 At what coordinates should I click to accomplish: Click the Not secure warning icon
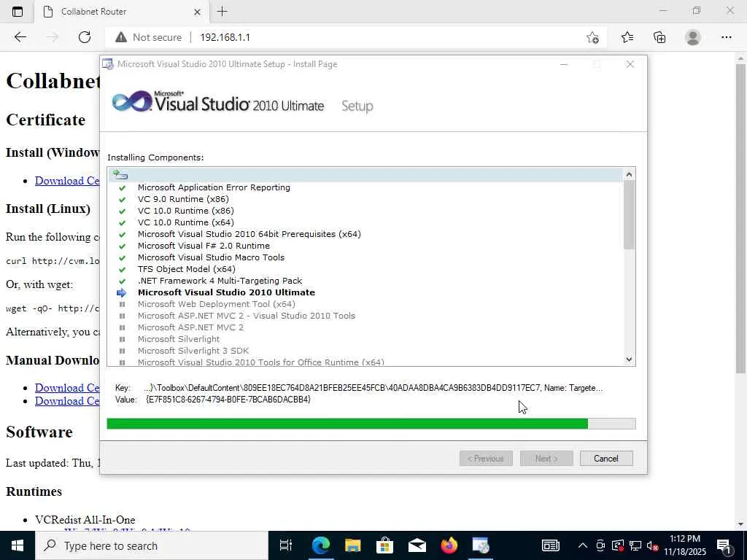[121, 37]
